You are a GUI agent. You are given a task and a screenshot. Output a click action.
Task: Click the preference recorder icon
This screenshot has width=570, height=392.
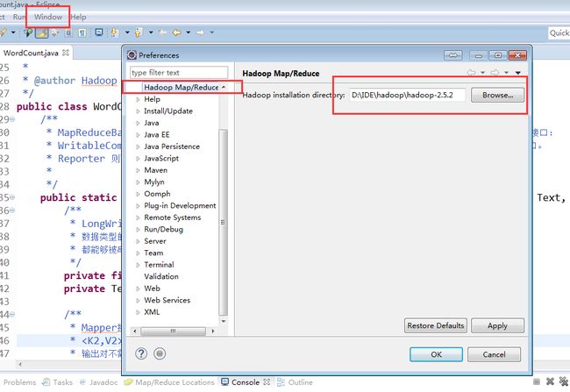[160, 353]
